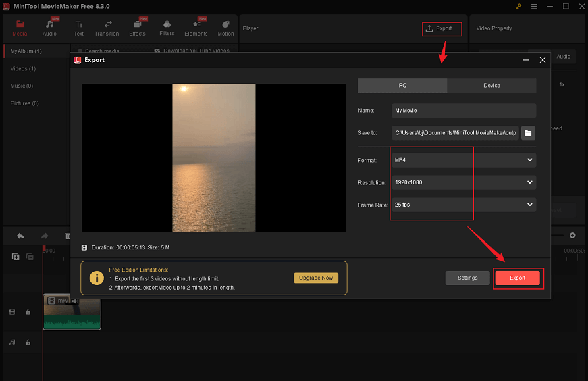Open the Format dropdown showing MP4
This screenshot has height=381, width=588.
coord(464,160)
